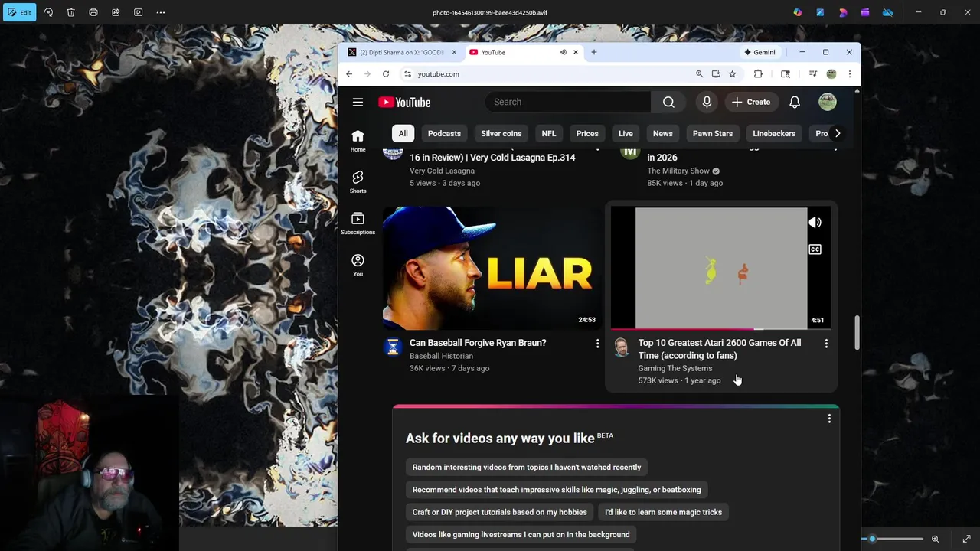
Task: Open options for Ryan Braun video
Action: tap(598, 344)
